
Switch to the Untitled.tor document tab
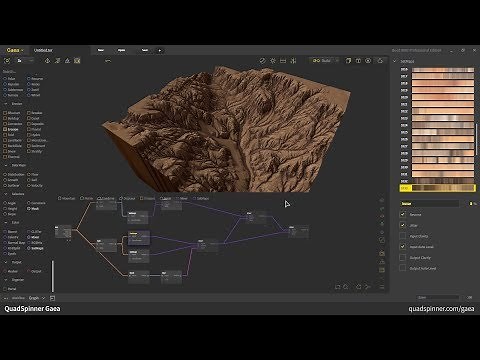pos(43,50)
